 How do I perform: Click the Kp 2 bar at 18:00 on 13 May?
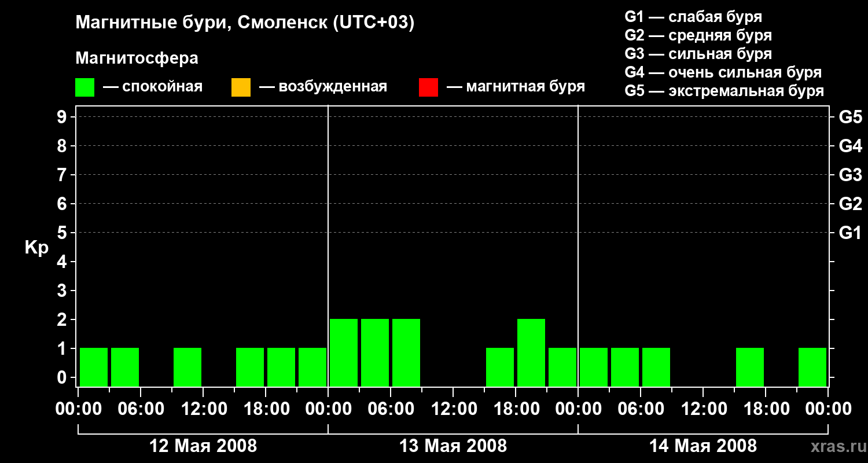click(x=531, y=352)
